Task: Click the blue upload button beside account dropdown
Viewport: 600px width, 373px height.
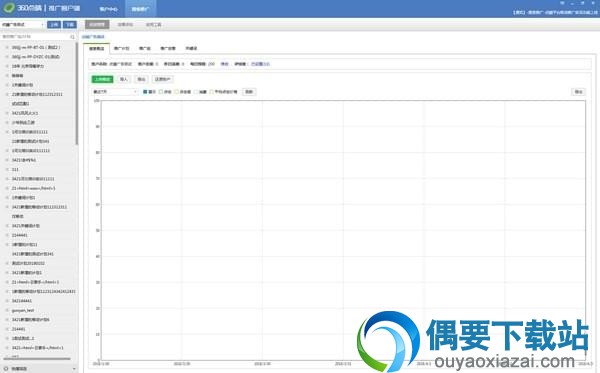Action: [x=54, y=24]
